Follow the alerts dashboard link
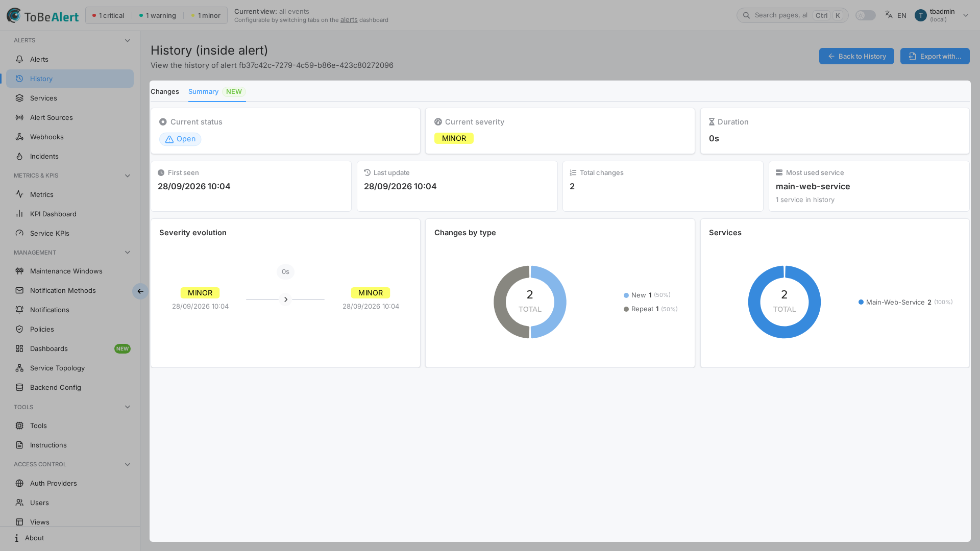The width and height of the screenshot is (980, 551). pos(349,20)
